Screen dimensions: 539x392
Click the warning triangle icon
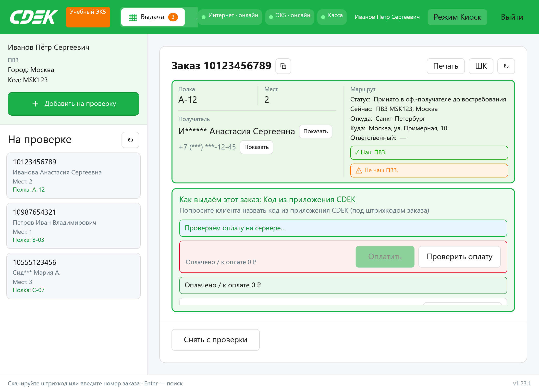click(x=359, y=171)
